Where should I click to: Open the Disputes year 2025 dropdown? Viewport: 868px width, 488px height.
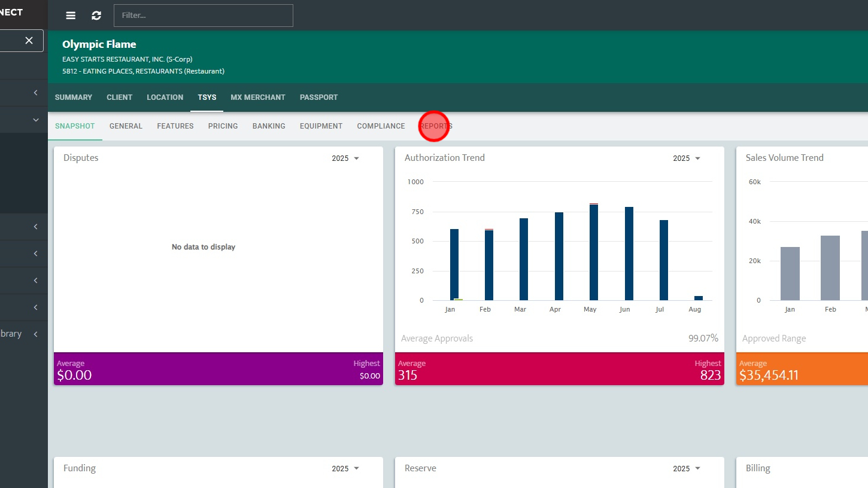345,158
